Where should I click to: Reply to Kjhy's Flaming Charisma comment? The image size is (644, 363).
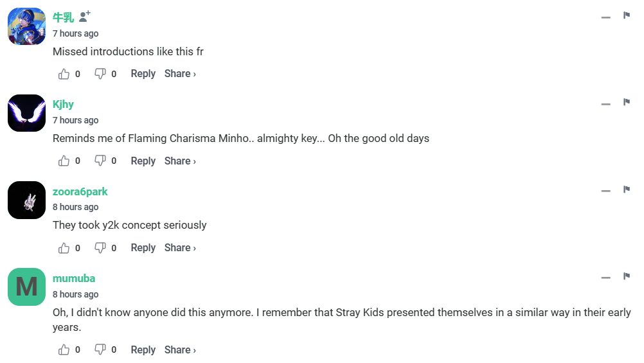[143, 161]
